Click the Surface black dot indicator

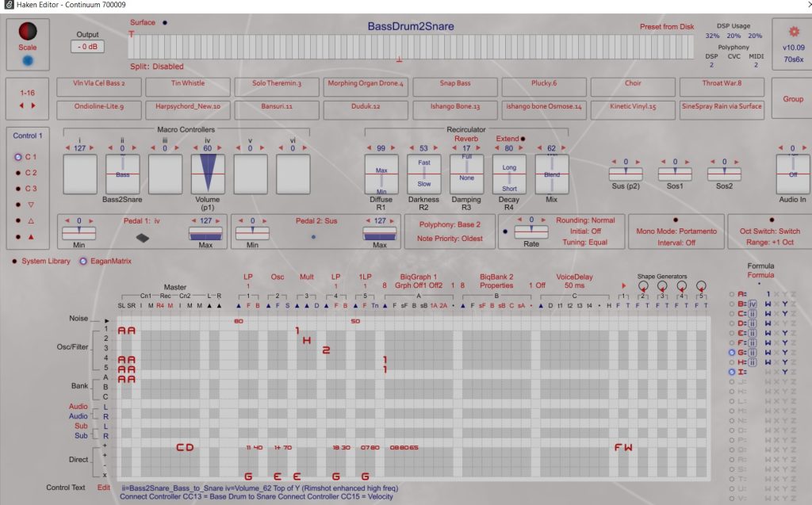(165, 23)
